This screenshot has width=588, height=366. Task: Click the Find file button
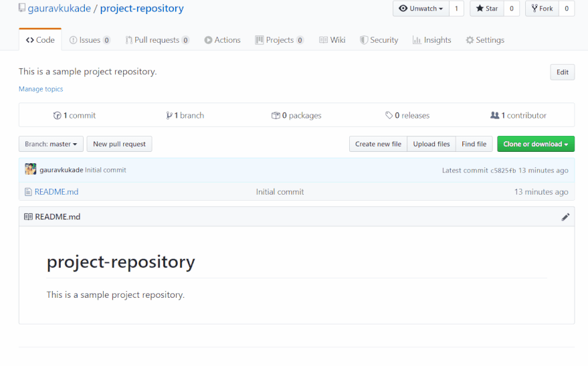[x=474, y=144]
